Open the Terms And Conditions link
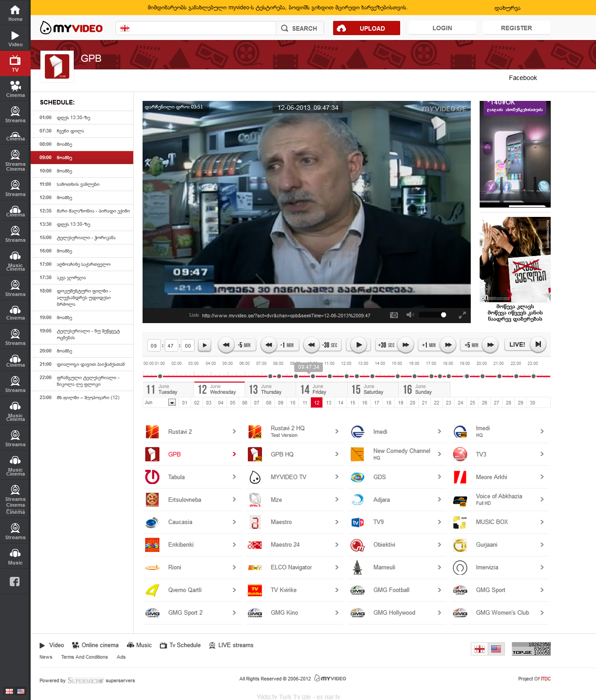 coord(84,657)
